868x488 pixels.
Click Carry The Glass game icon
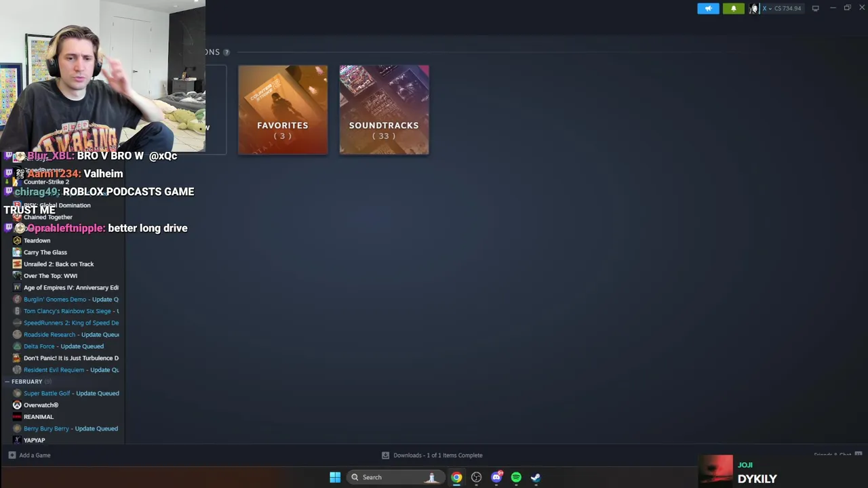(x=17, y=252)
